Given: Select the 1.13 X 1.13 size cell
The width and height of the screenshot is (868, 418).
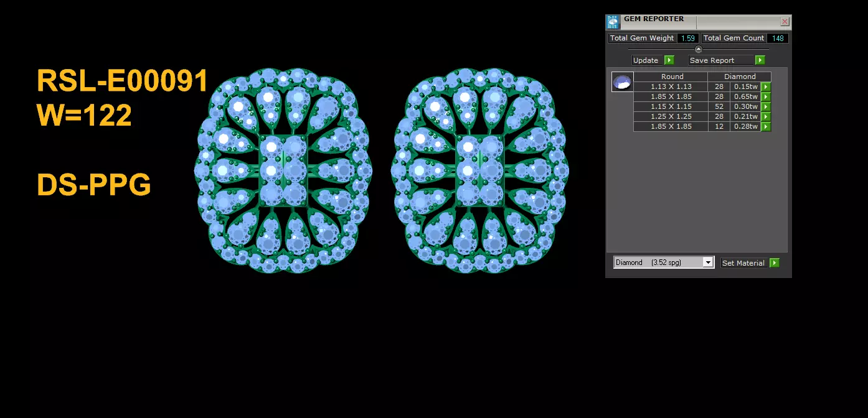Looking at the screenshot, I should tap(671, 87).
